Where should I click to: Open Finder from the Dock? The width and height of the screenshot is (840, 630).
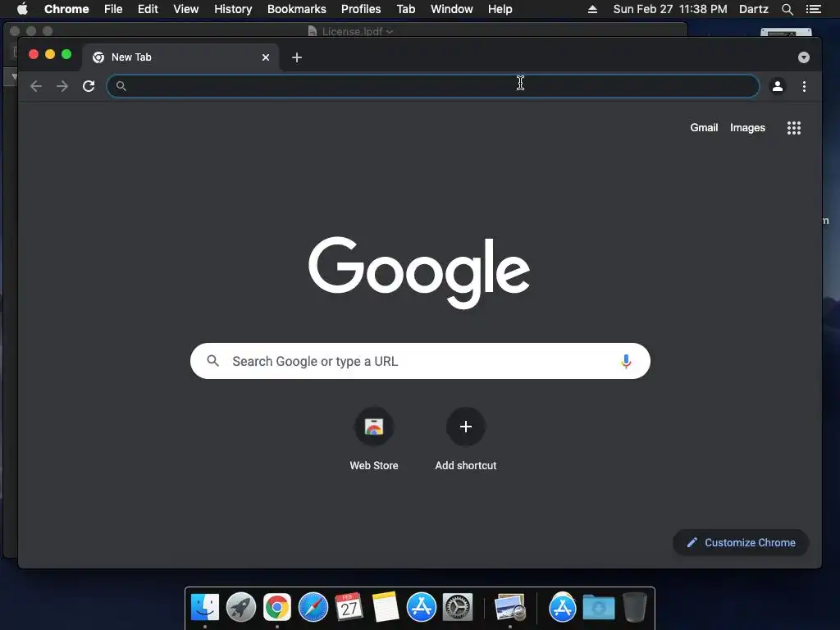click(205, 608)
